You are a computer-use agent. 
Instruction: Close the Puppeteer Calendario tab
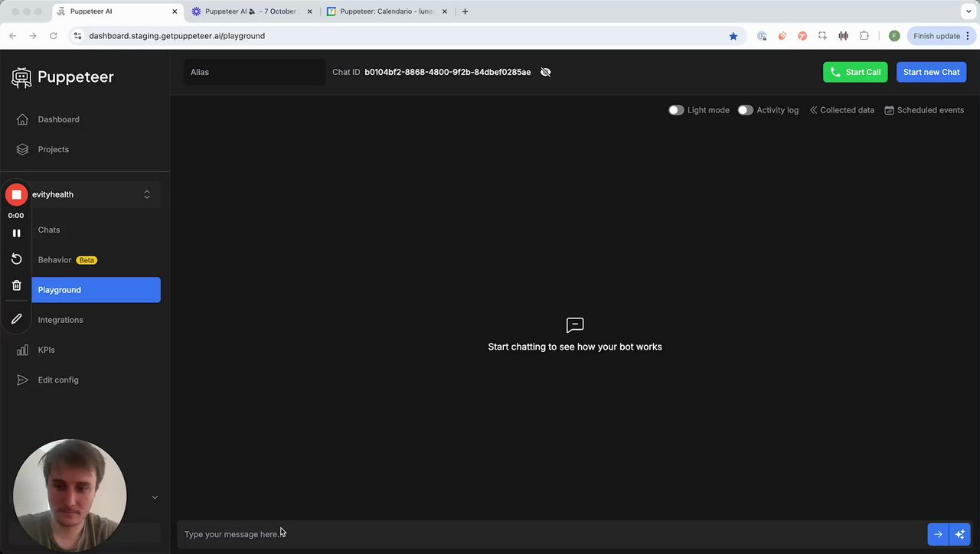[x=444, y=11]
